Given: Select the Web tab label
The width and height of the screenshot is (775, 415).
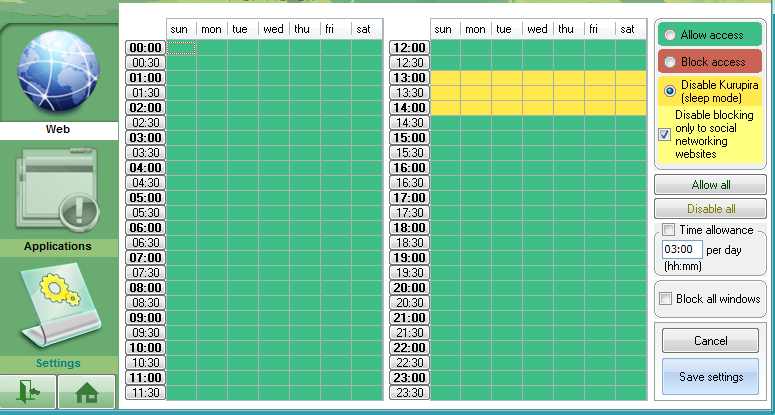Looking at the screenshot, I should 58,129.
